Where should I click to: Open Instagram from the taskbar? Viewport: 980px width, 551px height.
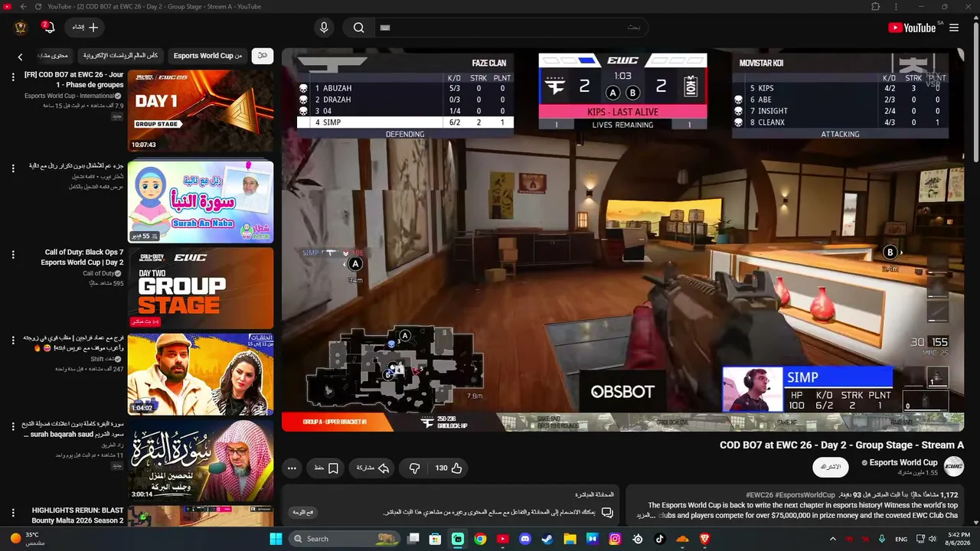pos(615,539)
